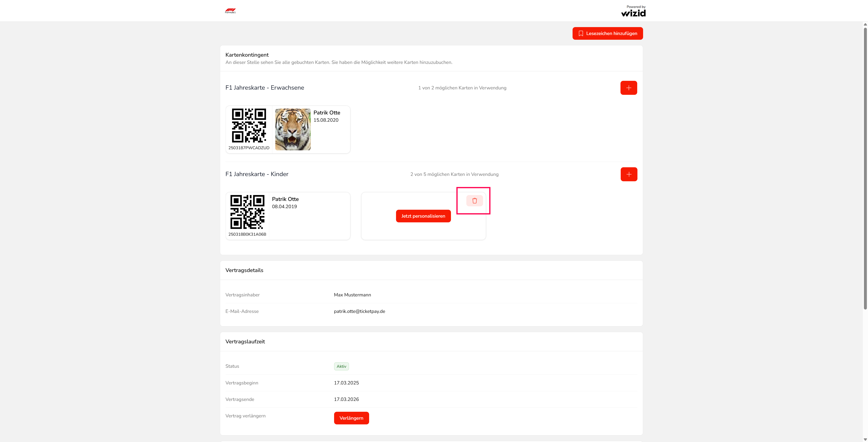Image resolution: width=868 pixels, height=442 pixels.
Task: Click the Formula 1 logo
Action: click(230, 11)
